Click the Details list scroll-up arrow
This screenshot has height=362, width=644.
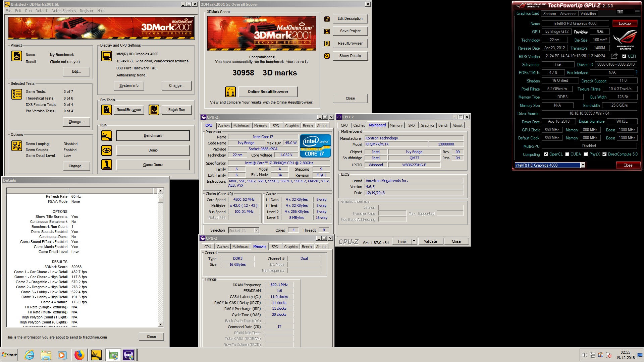[160, 191]
